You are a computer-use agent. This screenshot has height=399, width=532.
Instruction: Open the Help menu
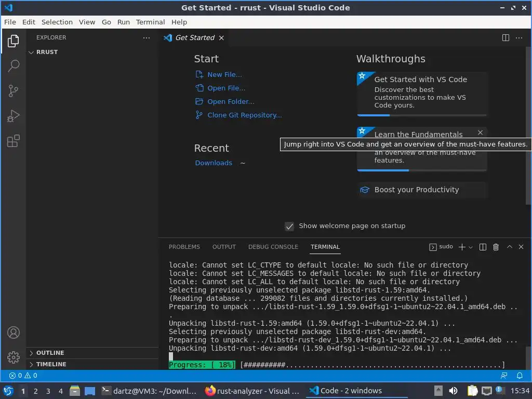coord(179,22)
